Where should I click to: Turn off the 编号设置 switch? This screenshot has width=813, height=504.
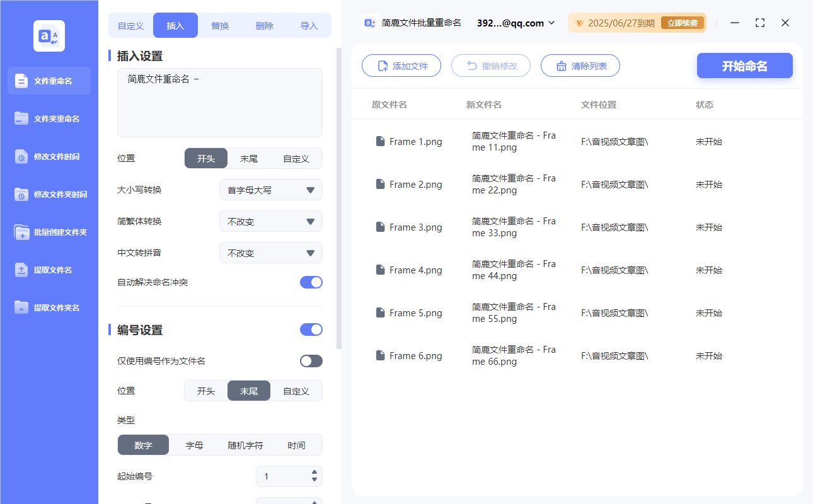pyautogui.click(x=311, y=329)
